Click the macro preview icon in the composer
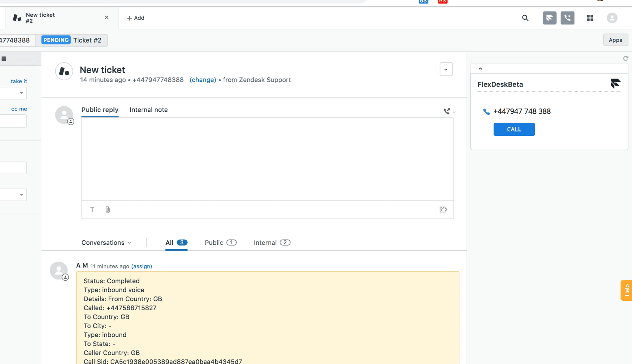 pyautogui.click(x=443, y=209)
